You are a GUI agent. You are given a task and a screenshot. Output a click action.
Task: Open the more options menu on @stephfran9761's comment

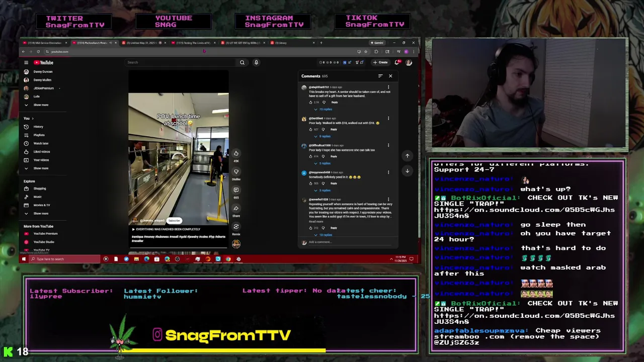click(x=388, y=87)
